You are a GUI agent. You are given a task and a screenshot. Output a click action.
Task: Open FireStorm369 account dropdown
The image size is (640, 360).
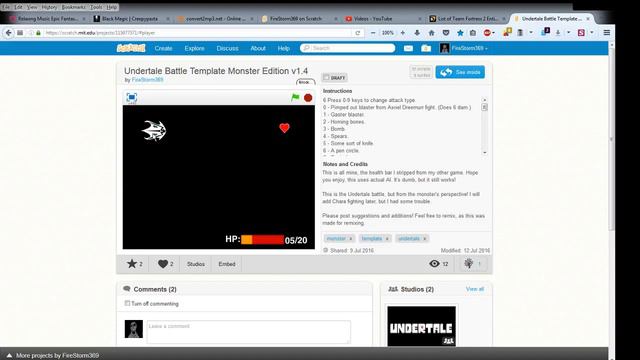point(464,48)
